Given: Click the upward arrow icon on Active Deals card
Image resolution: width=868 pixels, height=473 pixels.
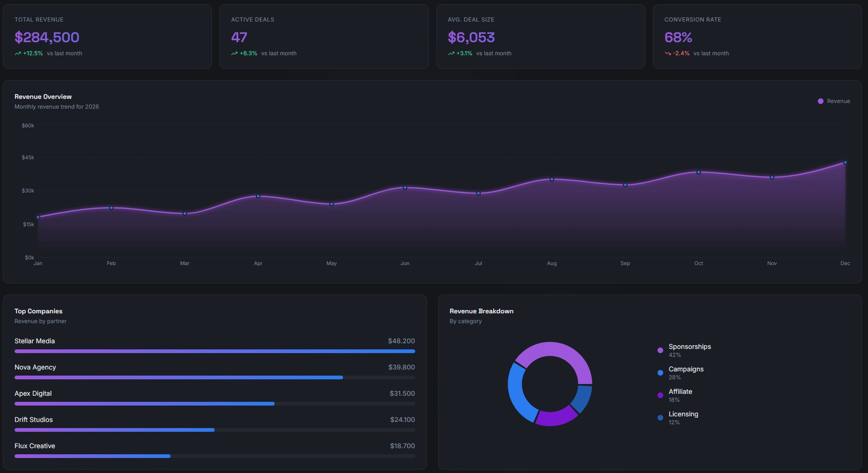Looking at the screenshot, I should (234, 53).
